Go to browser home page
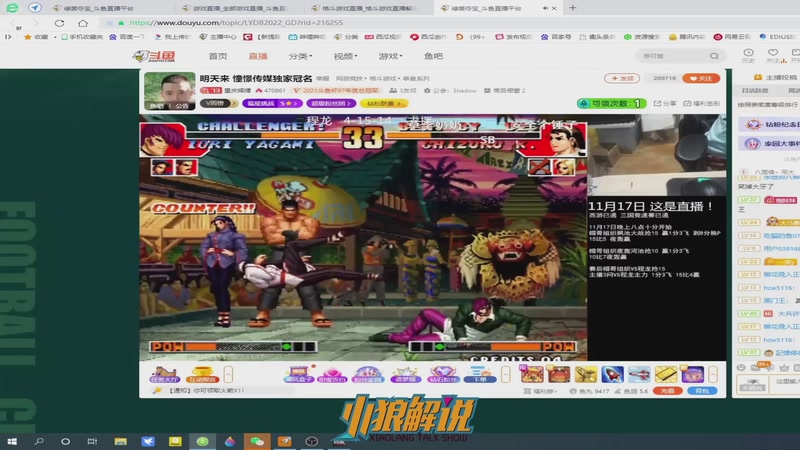800x450 pixels. (x=83, y=23)
